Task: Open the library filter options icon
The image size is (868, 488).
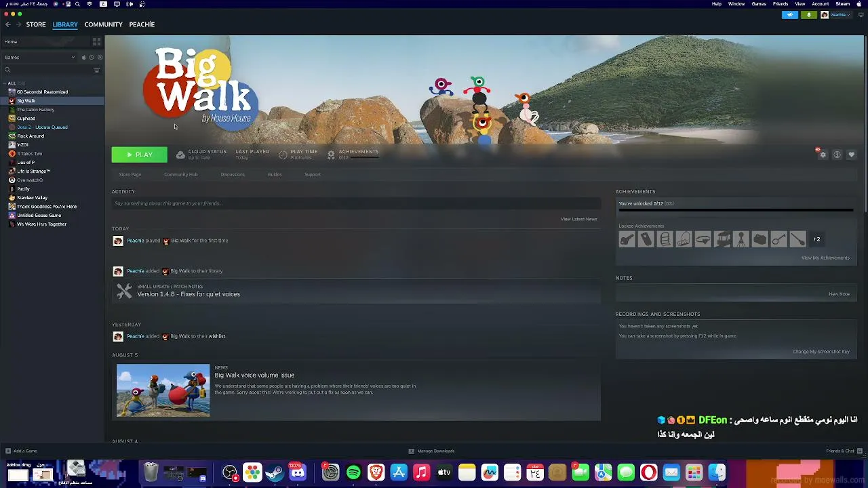Action: pos(96,70)
